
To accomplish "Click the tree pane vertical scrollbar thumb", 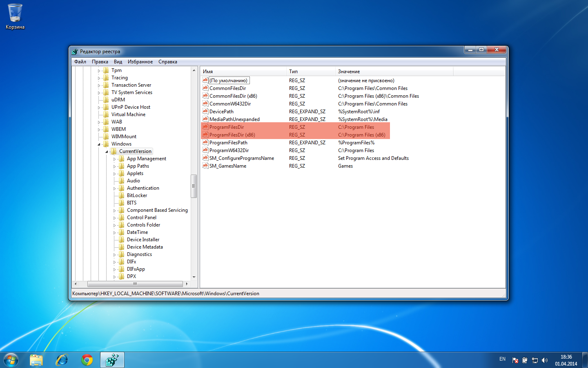I will (194, 186).
